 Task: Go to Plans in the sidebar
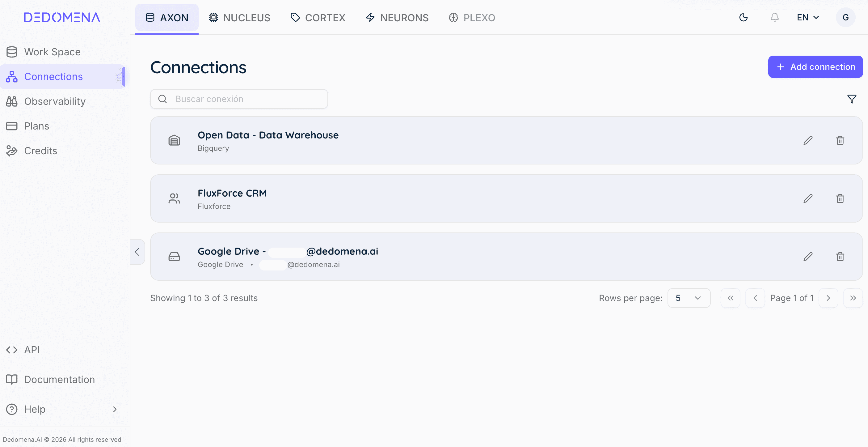tap(63, 126)
